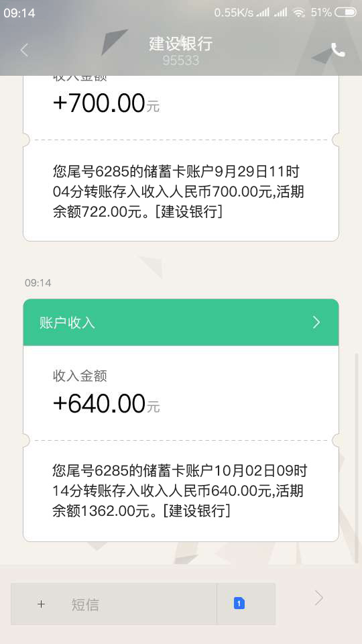Open attachments with the plus icon
This screenshot has width=362, height=644.
tap(41, 604)
